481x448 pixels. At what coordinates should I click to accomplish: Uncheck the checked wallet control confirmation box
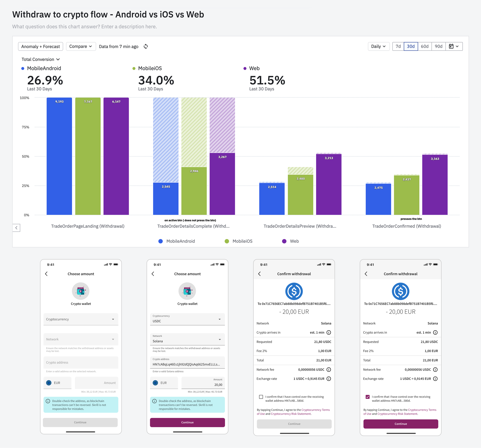(x=367, y=397)
